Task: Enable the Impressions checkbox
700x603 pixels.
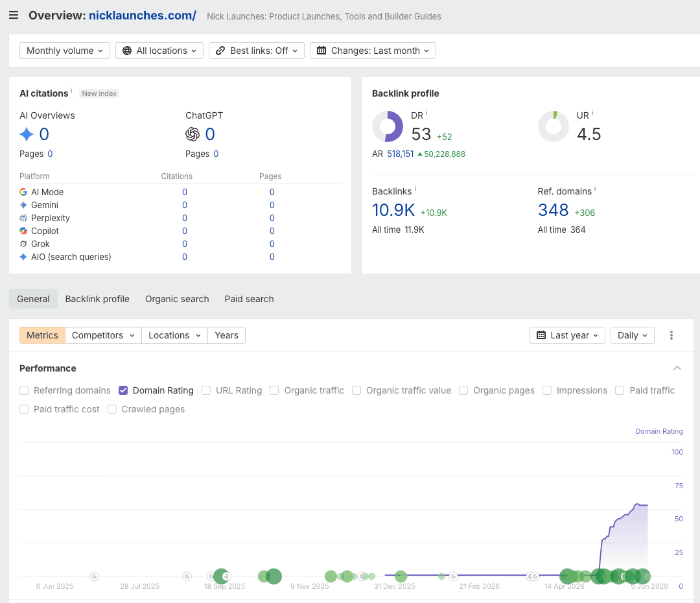Action: pyautogui.click(x=547, y=390)
